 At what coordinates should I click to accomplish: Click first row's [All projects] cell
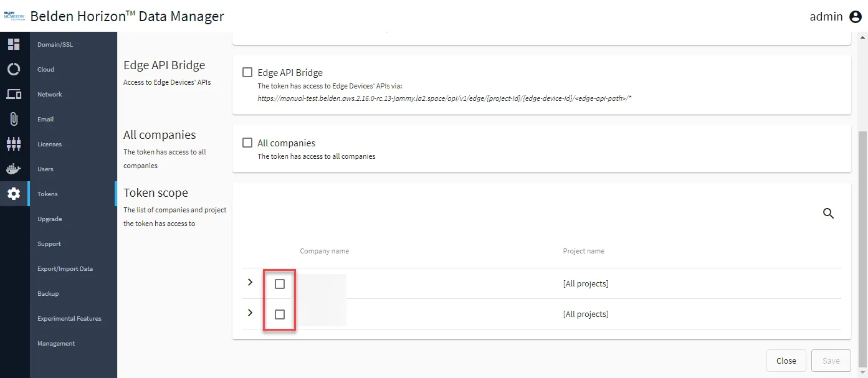point(586,284)
